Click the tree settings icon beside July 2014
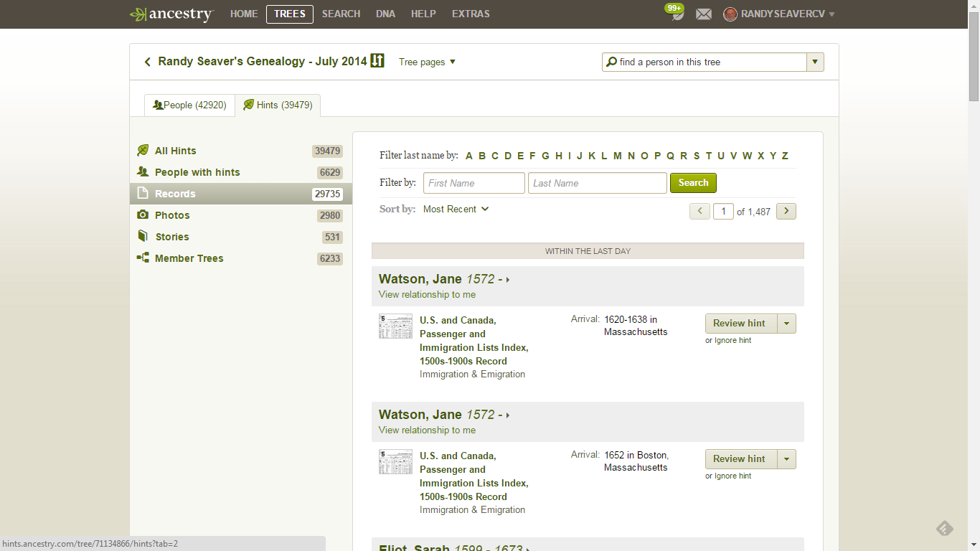 click(x=378, y=61)
